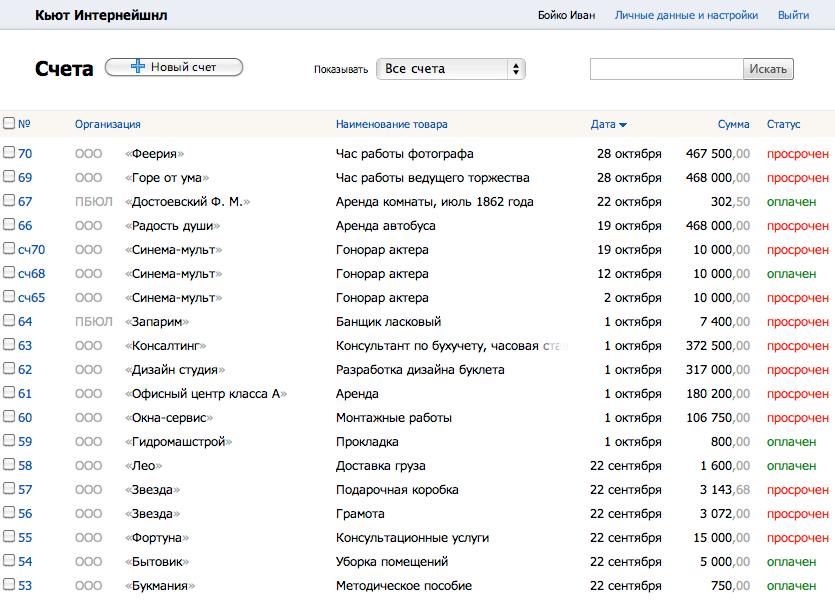Click the Выйти logout link

coord(793,15)
